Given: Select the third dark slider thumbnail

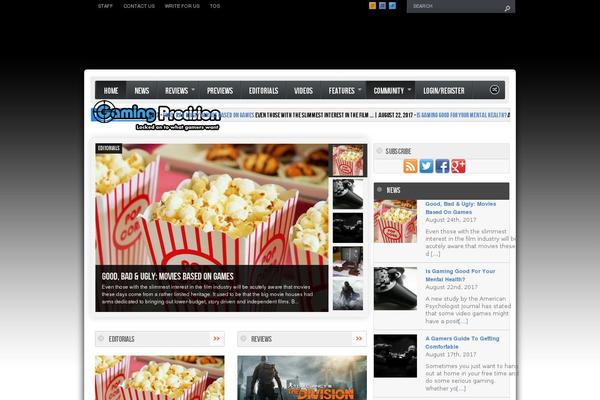Looking at the screenshot, I should tap(348, 228).
